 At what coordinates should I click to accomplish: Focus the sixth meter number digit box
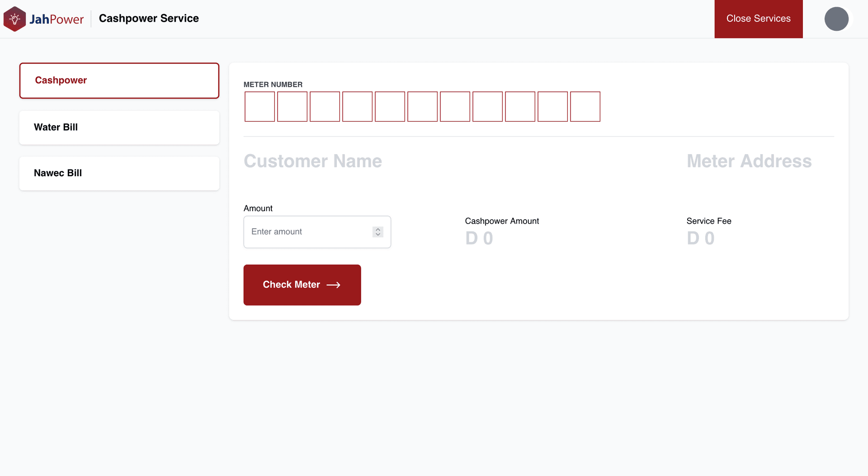[x=422, y=107]
